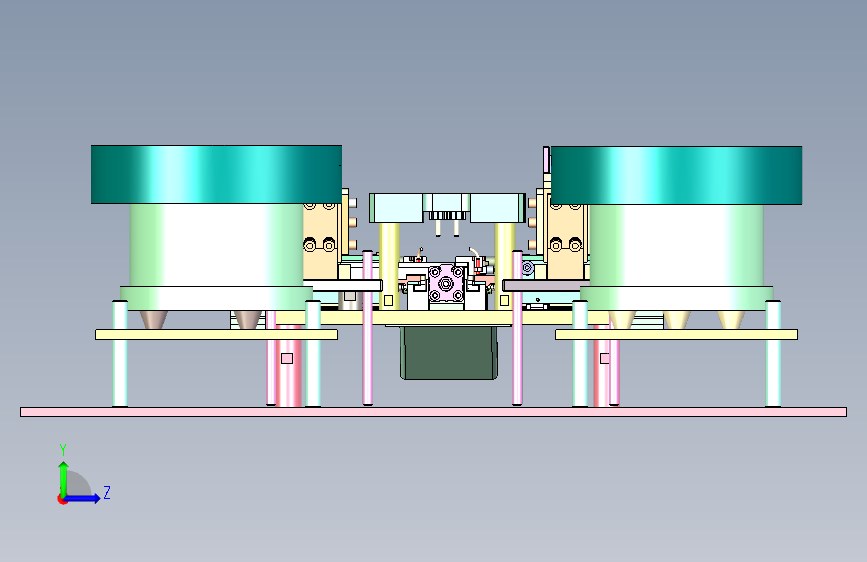Viewport: 867px width, 562px height.
Task: Select the right teal feeder bowl
Action: tap(676, 175)
